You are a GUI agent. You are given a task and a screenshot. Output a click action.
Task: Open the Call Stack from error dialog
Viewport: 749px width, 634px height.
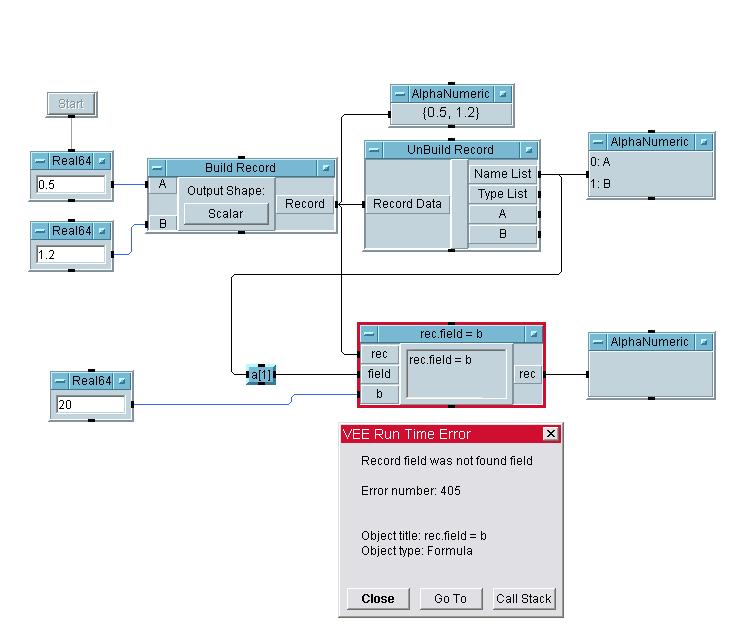pos(523,598)
